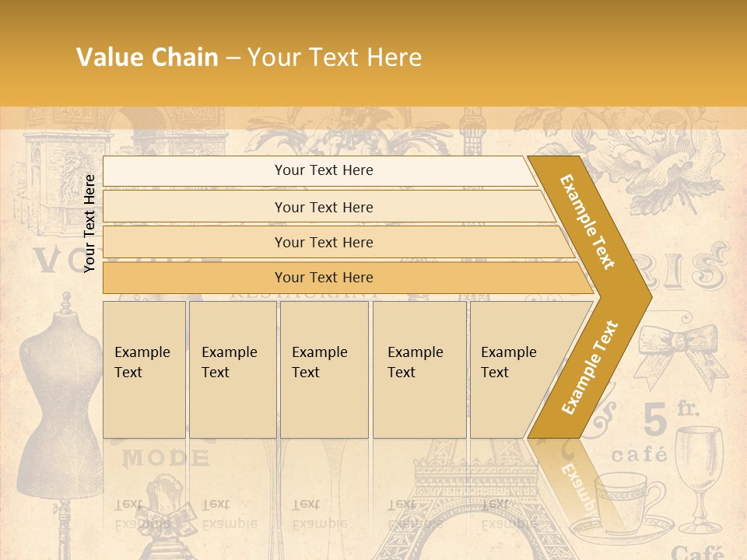Click the "Value Chain" slide title
The width and height of the screenshot is (747, 560).
249,58
